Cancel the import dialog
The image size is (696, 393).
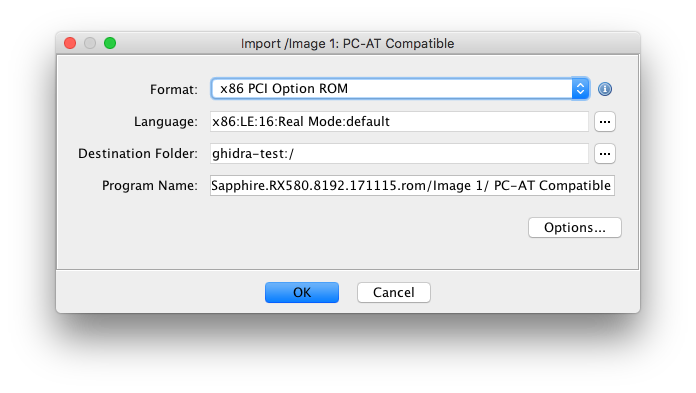(x=394, y=293)
